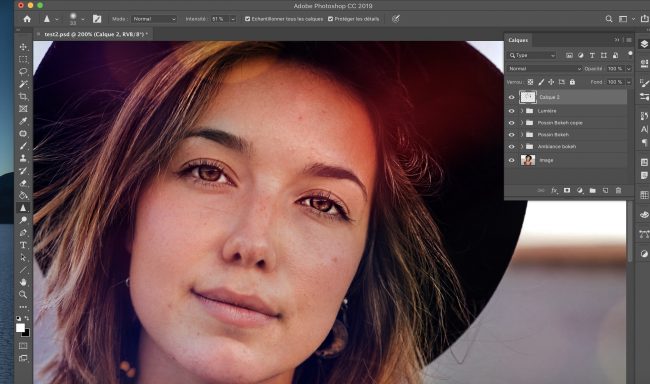Viewport: 650px width, 384px height.
Task: Expand the Lumière group
Action: [x=521, y=111]
